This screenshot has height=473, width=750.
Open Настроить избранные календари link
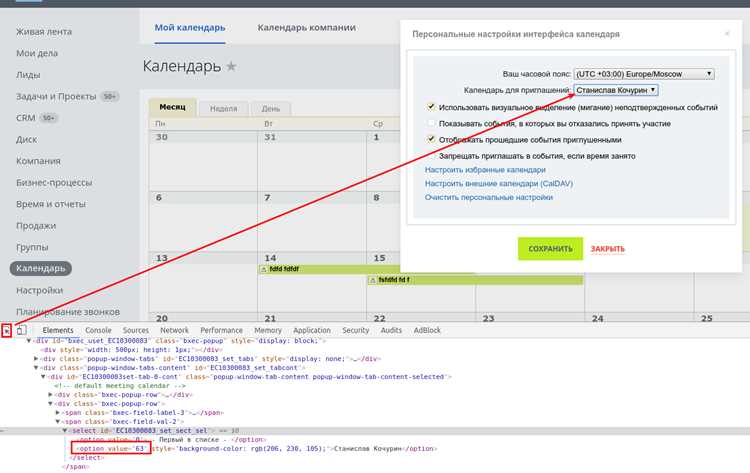485,170
